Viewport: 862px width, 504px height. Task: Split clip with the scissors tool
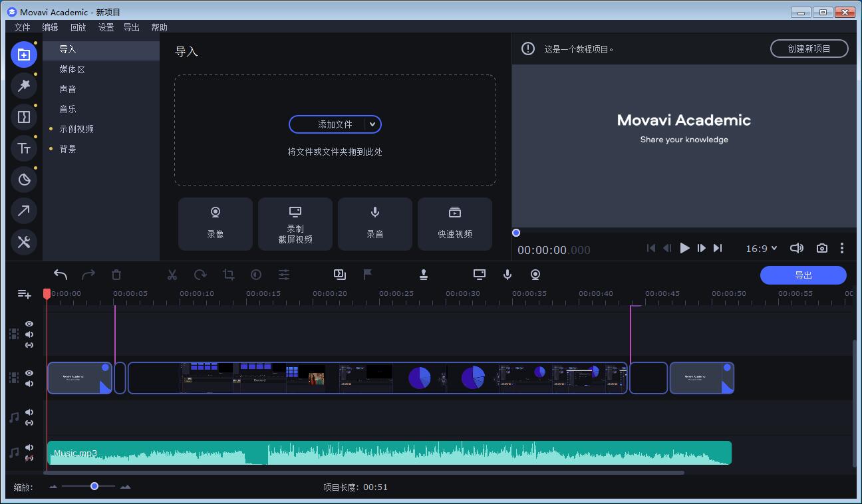click(172, 275)
